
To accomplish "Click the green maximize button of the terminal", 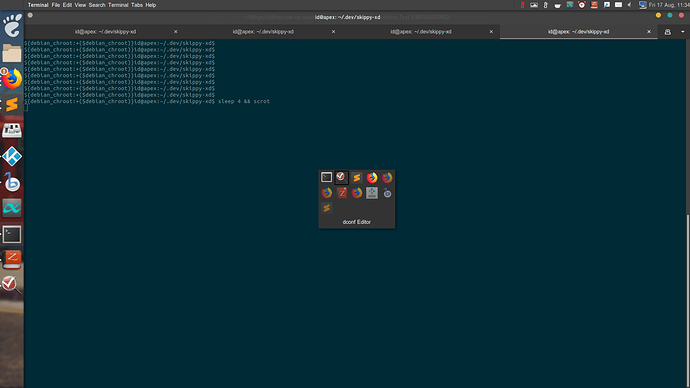I will [x=670, y=15].
